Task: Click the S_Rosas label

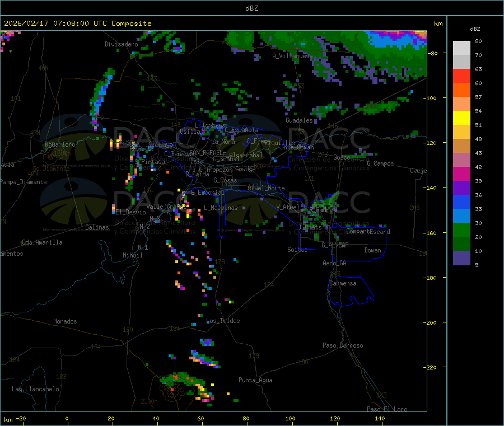Action: 225,181
